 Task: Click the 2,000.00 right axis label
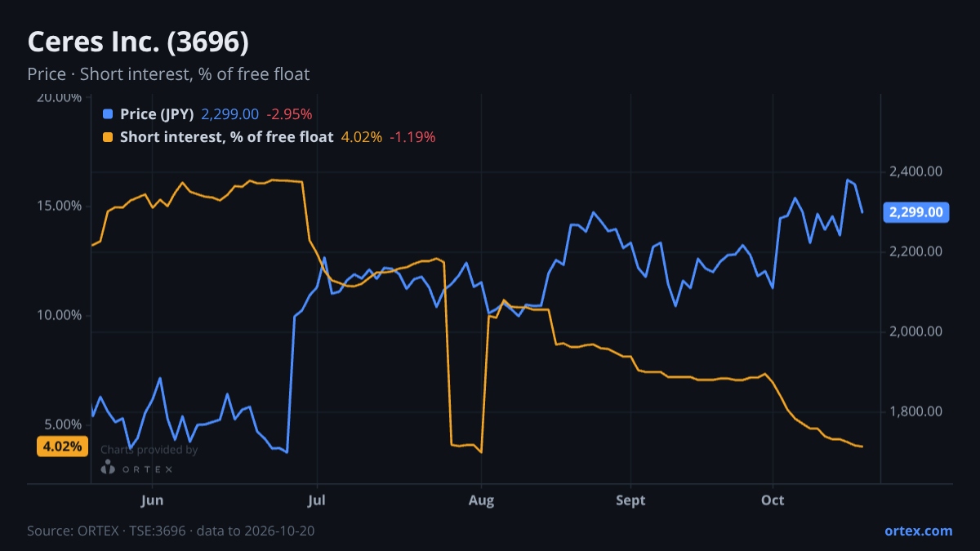point(915,331)
